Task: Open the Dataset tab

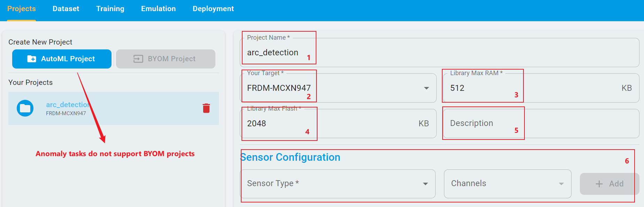Action: (x=66, y=9)
